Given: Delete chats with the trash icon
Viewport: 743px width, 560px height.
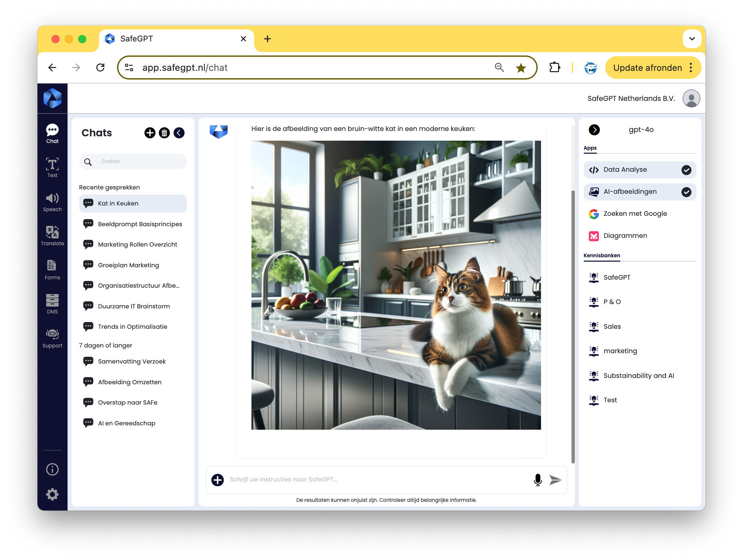Looking at the screenshot, I should pos(164,133).
